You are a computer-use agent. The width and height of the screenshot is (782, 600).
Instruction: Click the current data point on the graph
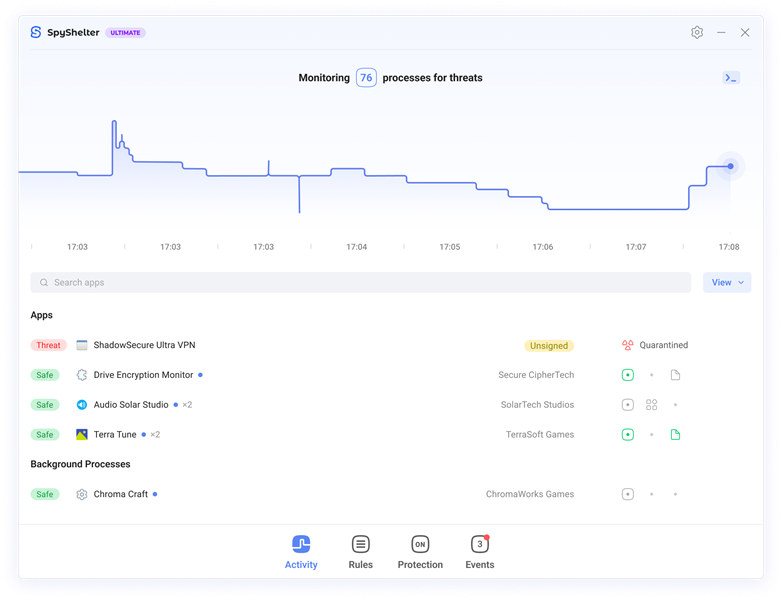click(731, 166)
